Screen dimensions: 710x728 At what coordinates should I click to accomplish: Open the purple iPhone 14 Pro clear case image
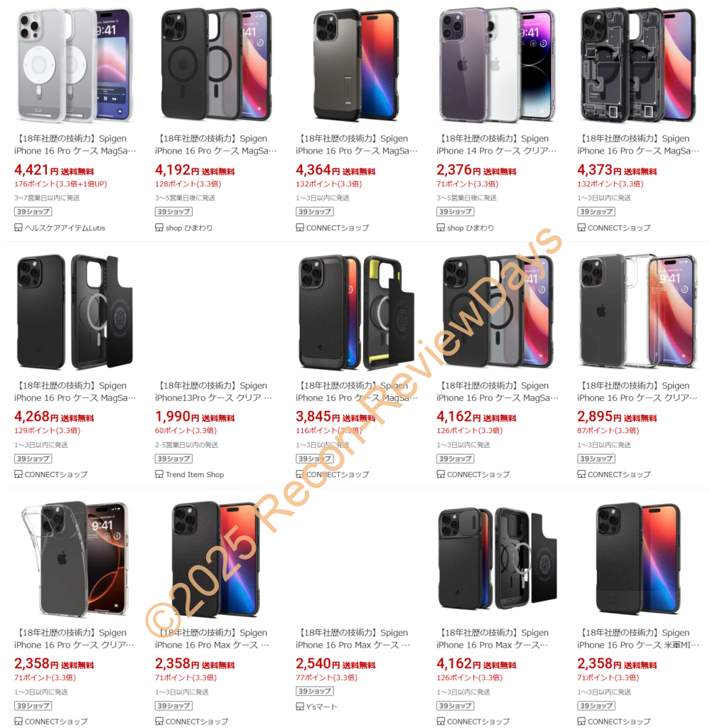point(497,65)
